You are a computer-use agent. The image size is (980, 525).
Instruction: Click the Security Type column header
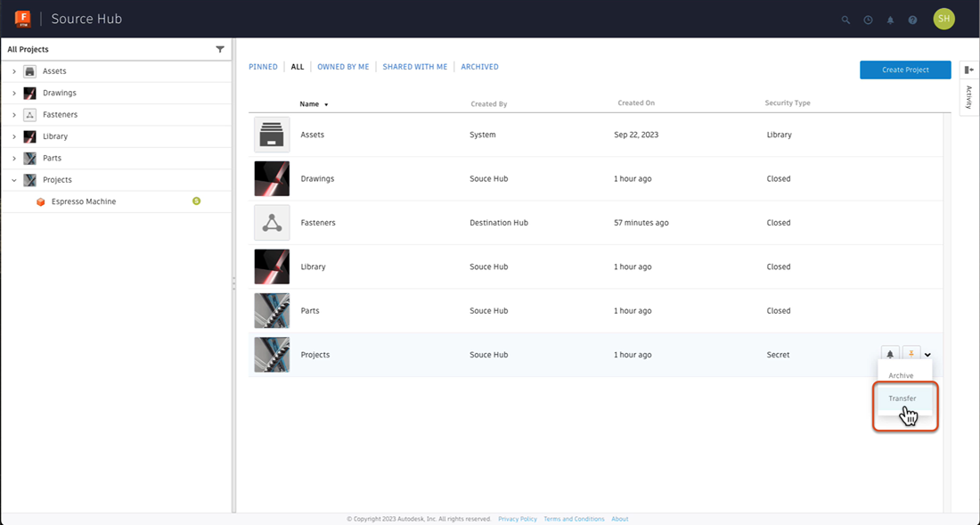[788, 103]
